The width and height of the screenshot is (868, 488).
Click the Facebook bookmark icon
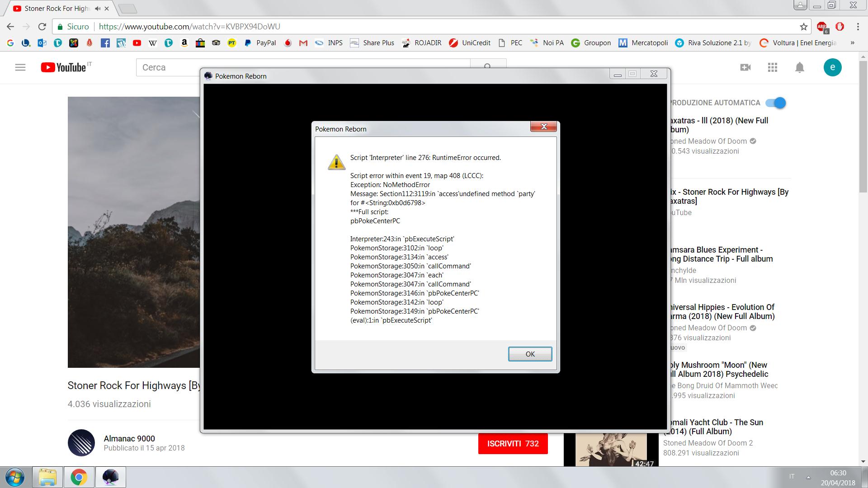coord(105,43)
